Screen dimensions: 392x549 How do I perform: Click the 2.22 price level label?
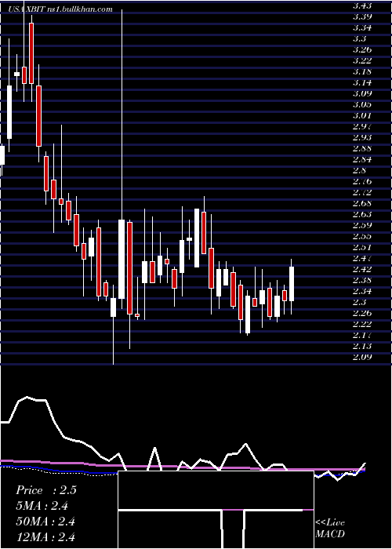[362, 324]
